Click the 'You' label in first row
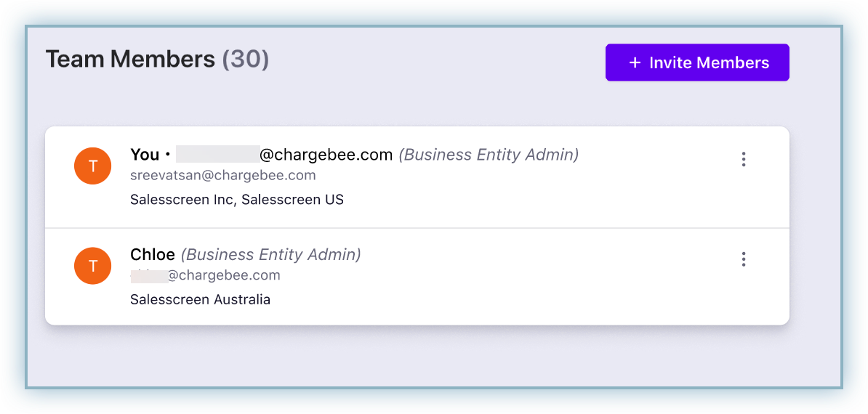Image resolution: width=868 pixels, height=414 pixels. pos(144,154)
